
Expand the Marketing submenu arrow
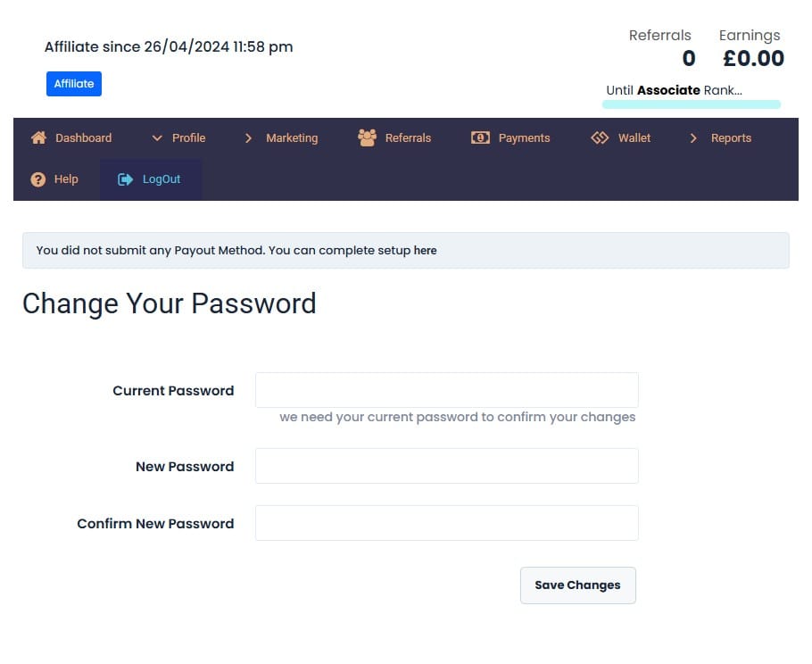[x=249, y=137]
